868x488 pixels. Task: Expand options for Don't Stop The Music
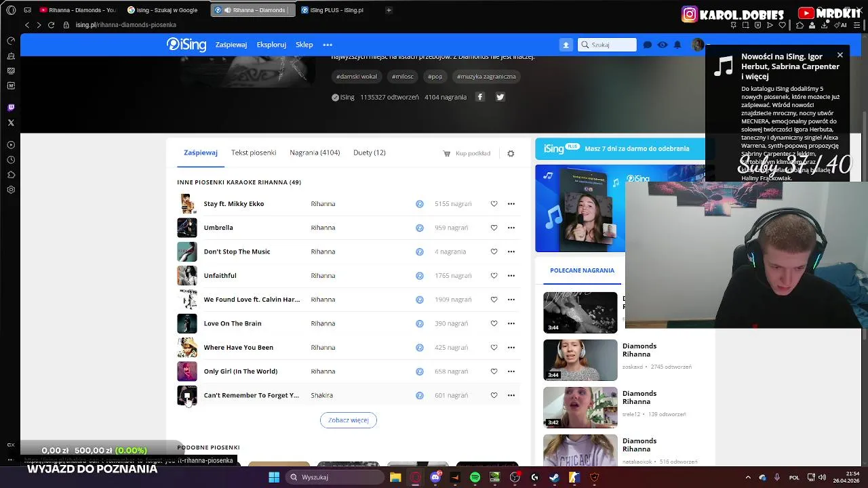pos(511,251)
